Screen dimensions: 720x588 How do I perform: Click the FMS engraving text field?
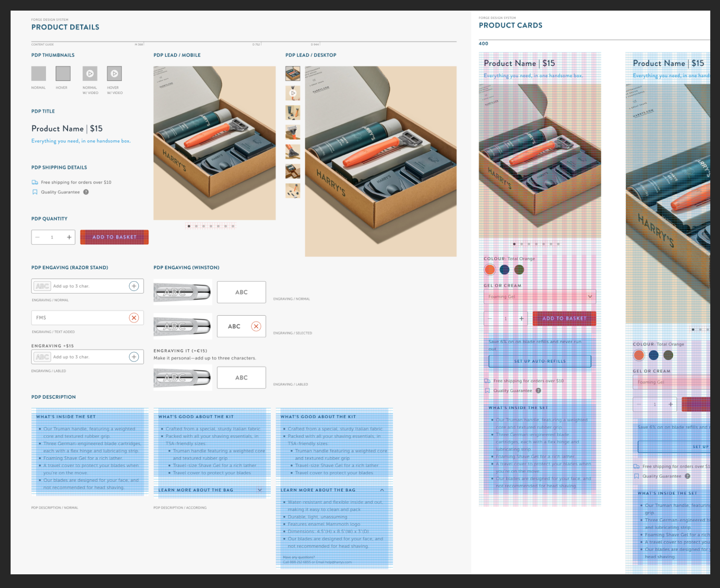coord(87,318)
